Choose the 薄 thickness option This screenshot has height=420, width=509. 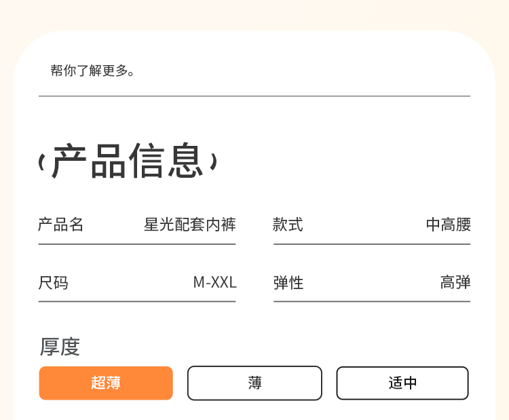click(x=254, y=383)
